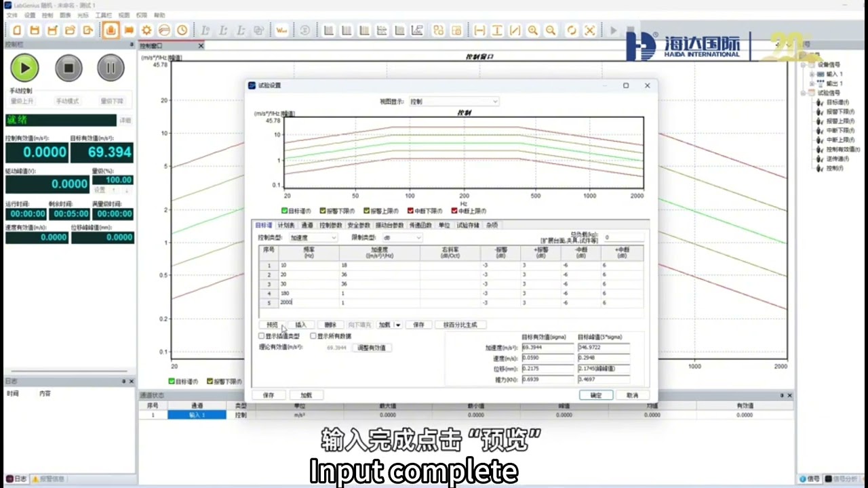Click the line chart toolbar icon
The width and height of the screenshot is (868, 488).
[x=417, y=30]
